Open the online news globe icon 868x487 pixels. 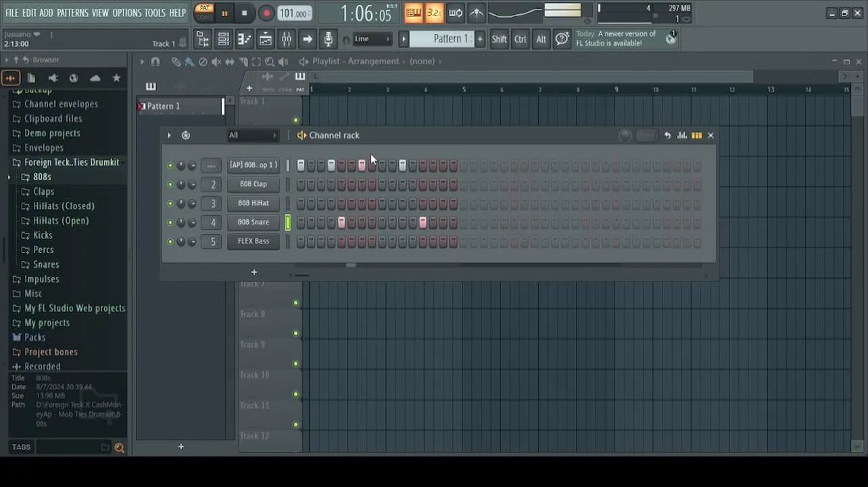coord(671,38)
